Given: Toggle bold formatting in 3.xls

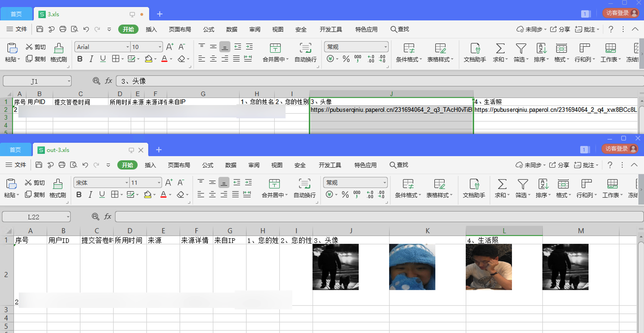Looking at the screenshot, I should pos(79,59).
